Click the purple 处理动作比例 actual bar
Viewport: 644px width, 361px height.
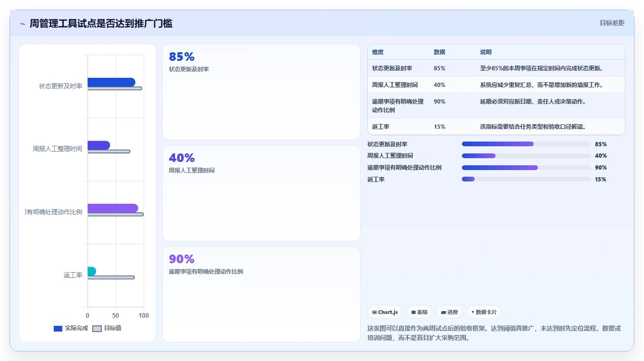(113, 208)
